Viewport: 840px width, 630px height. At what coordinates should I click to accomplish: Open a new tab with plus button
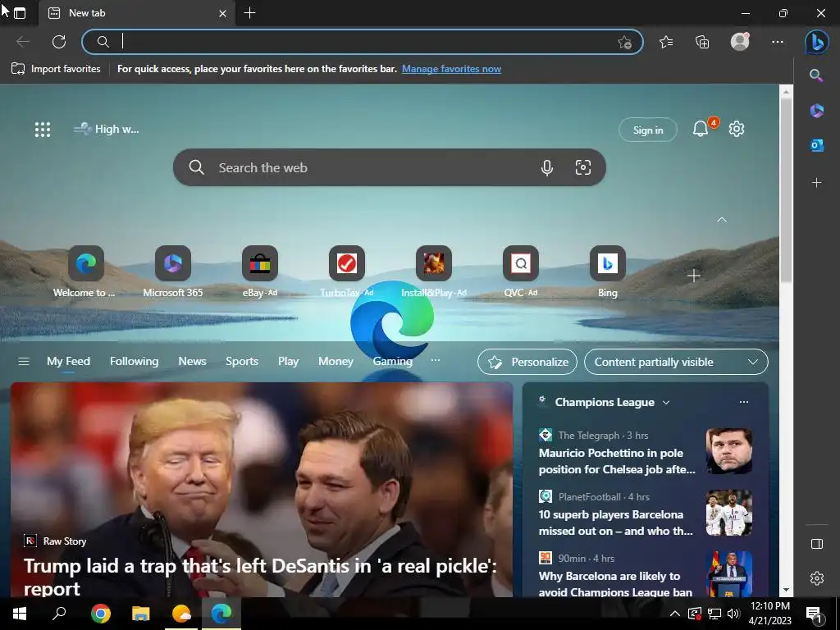click(x=249, y=13)
